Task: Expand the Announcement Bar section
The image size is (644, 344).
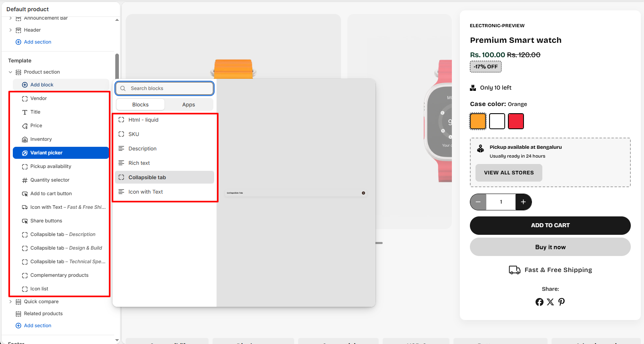Action: [x=10, y=18]
